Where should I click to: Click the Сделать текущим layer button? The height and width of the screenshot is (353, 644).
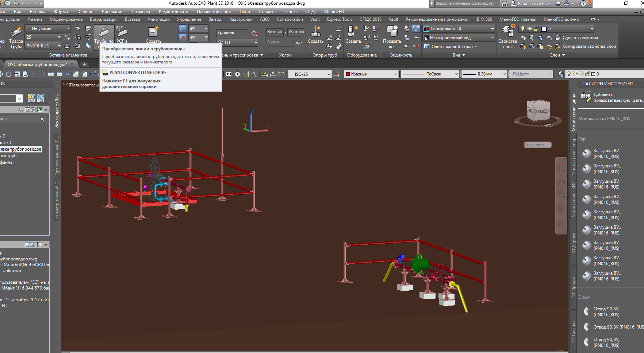point(576,38)
